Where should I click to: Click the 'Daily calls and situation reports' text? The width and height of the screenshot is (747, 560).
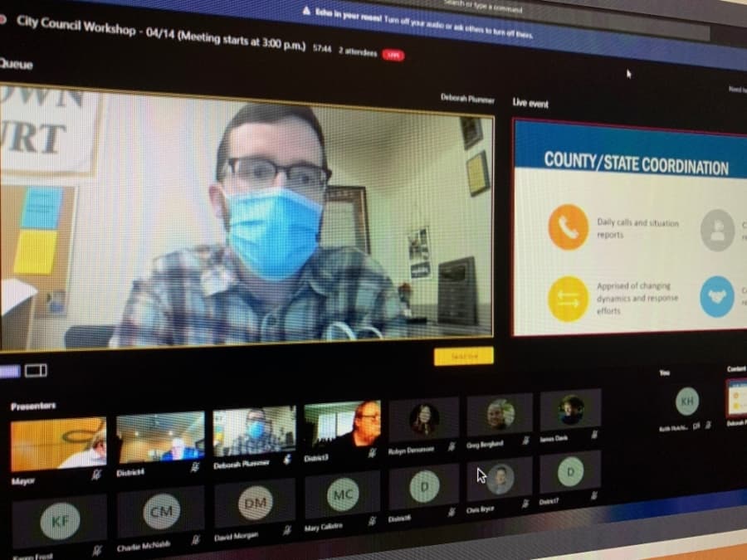pyautogui.click(x=638, y=228)
